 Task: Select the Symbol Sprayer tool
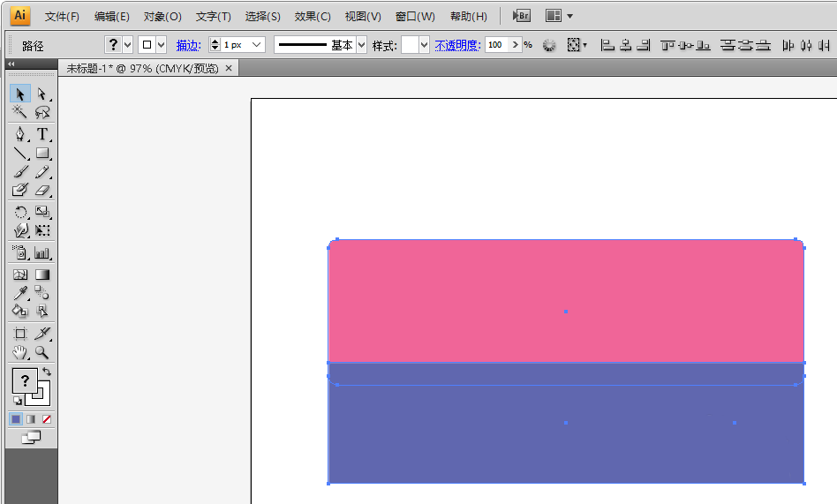(20, 252)
